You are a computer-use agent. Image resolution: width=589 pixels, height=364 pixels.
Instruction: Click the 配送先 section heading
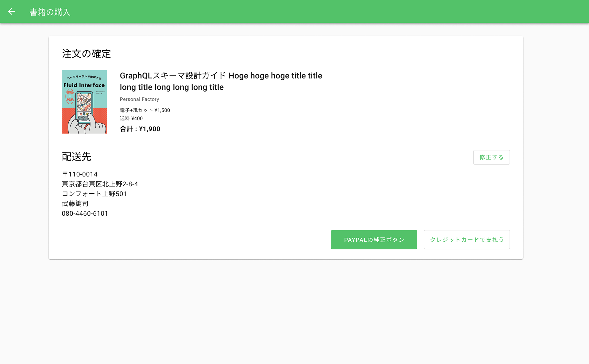point(76,157)
